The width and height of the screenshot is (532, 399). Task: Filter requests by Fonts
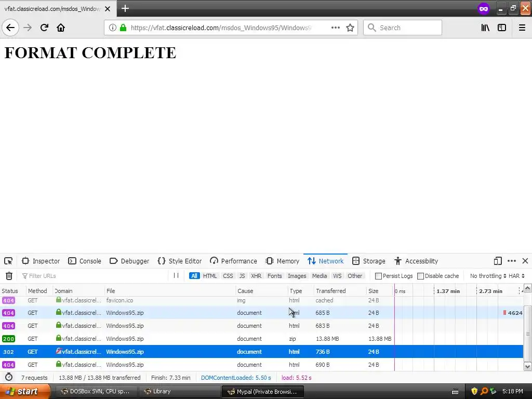[274, 276]
